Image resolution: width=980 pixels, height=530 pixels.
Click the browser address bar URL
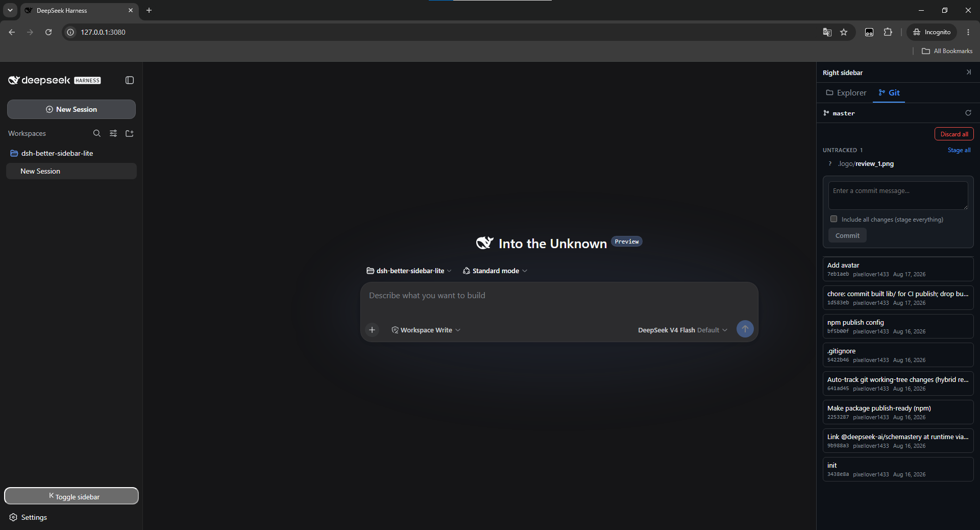[x=103, y=32]
